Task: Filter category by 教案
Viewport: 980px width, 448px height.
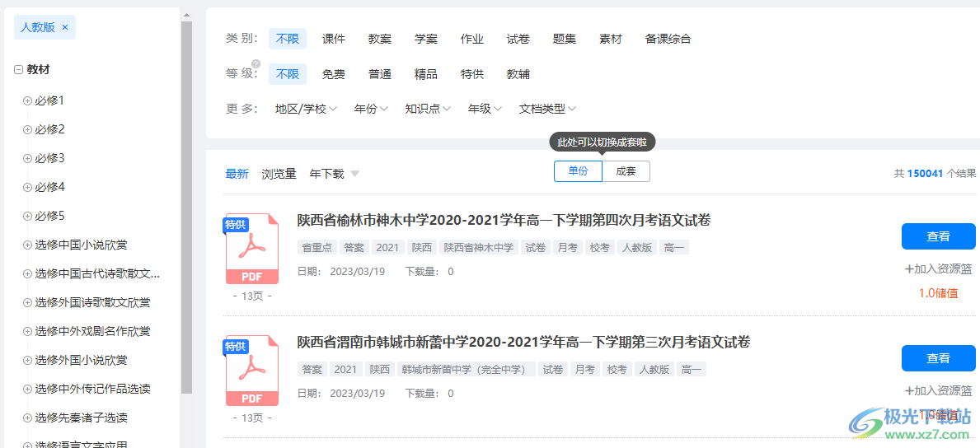Action: point(380,39)
